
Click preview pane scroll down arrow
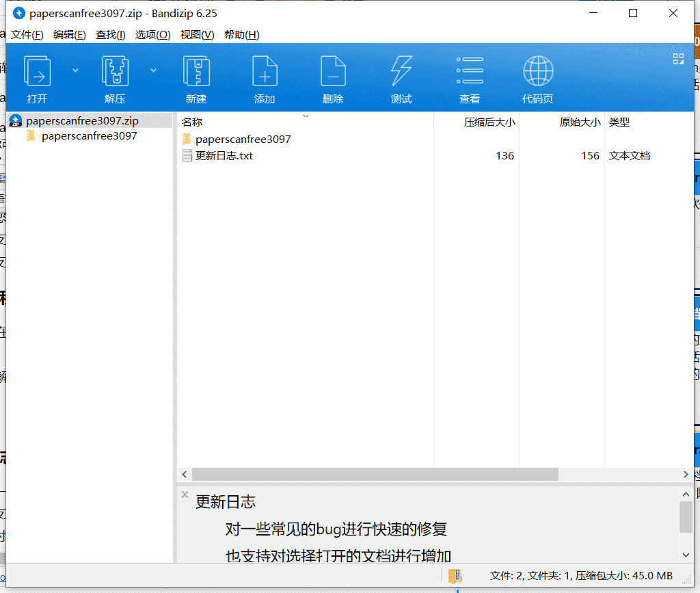[x=686, y=555]
